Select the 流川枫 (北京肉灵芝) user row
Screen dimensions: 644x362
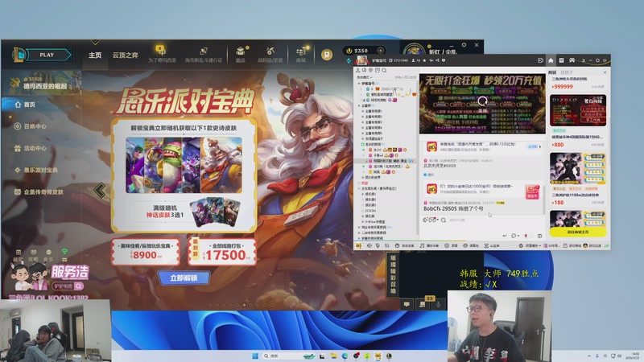point(388,167)
